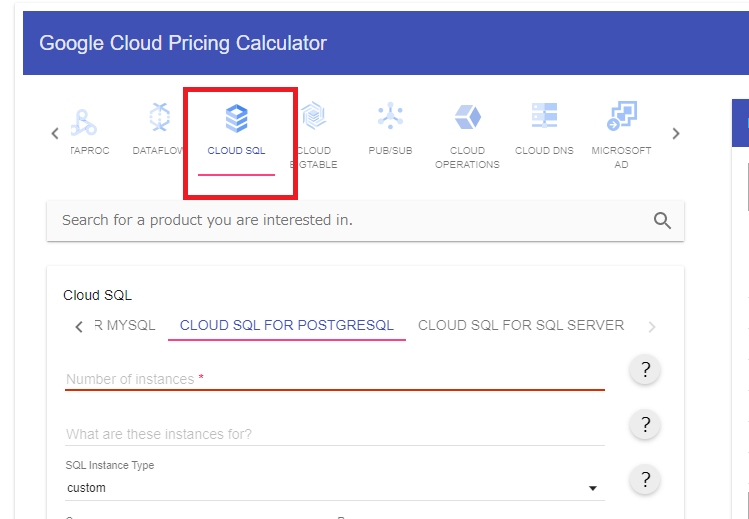749x519 pixels.
Task: Switch to Cloud SQL for PostgreSQL tab
Action: click(x=287, y=326)
